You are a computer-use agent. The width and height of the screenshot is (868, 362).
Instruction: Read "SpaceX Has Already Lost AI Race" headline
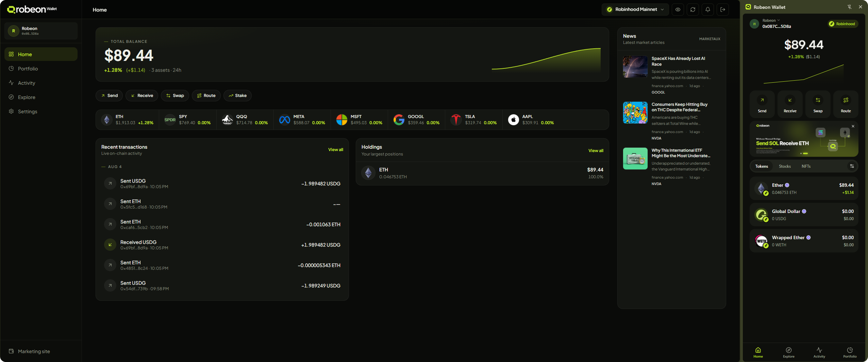click(678, 61)
